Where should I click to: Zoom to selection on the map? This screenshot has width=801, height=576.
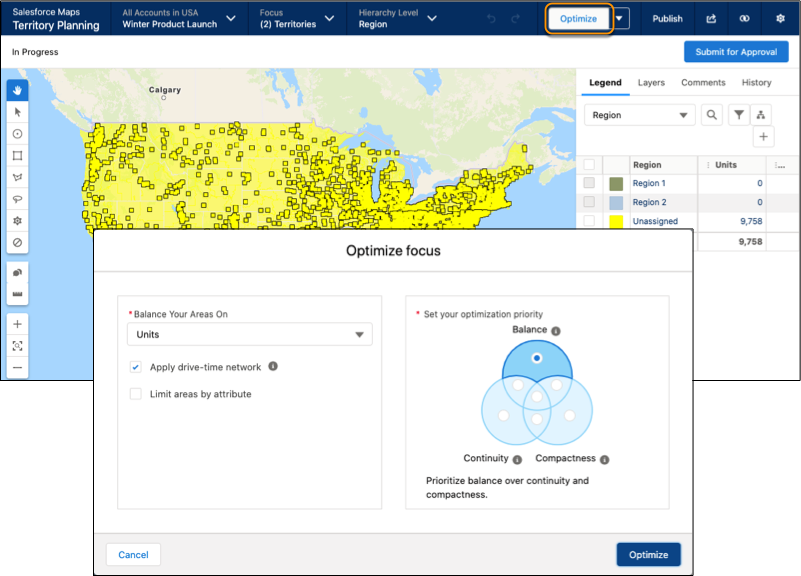click(17, 346)
